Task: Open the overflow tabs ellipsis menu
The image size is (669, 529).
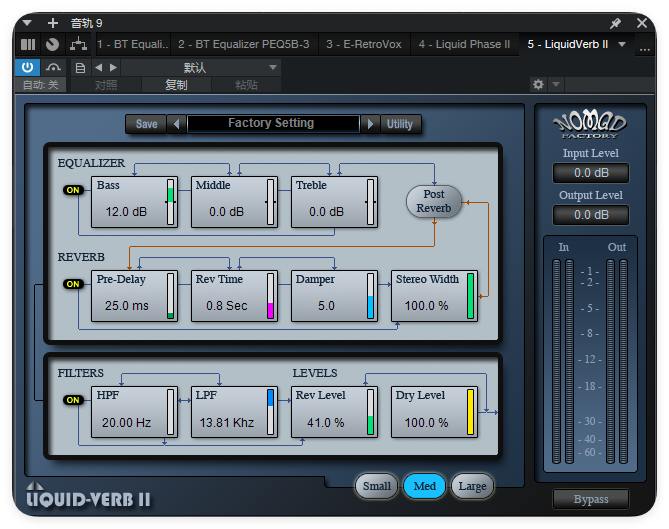Action: [645, 50]
